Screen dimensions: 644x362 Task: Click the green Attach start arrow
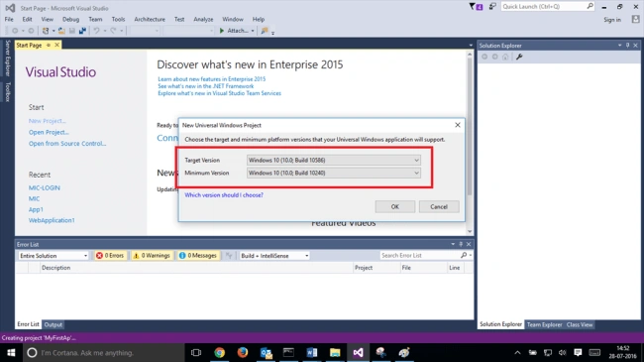[222, 31]
